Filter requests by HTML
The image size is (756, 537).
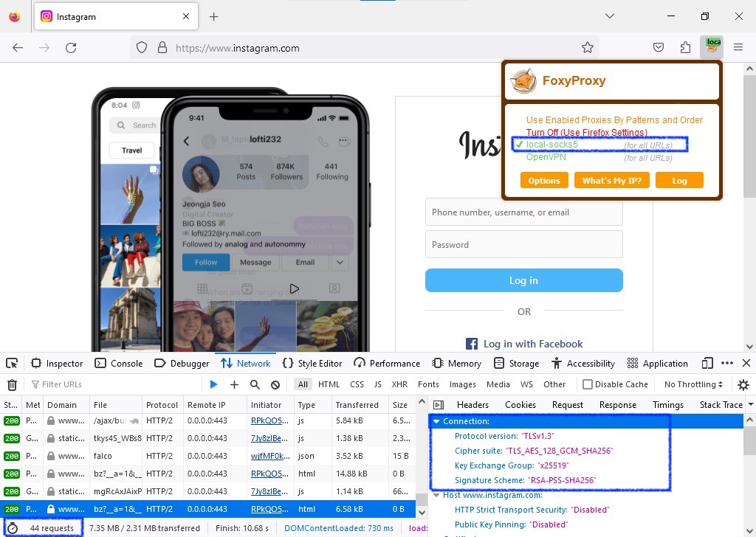click(x=329, y=384)
